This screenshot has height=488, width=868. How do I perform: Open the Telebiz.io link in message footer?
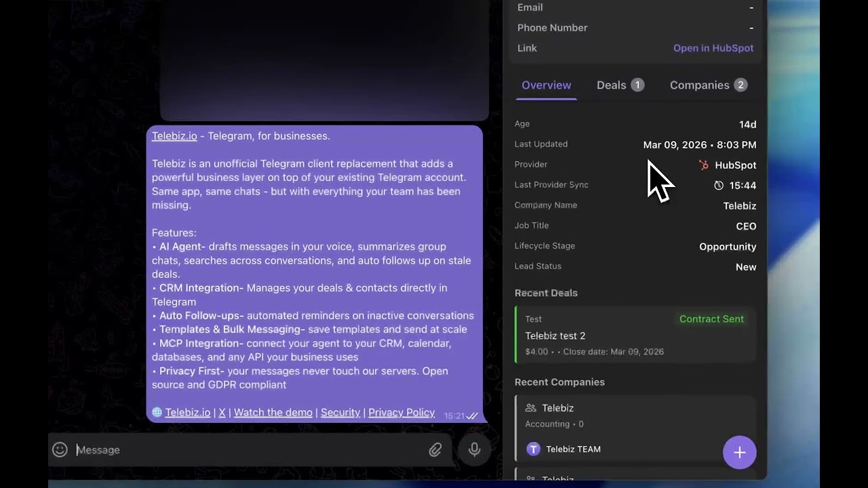(188, 412)
